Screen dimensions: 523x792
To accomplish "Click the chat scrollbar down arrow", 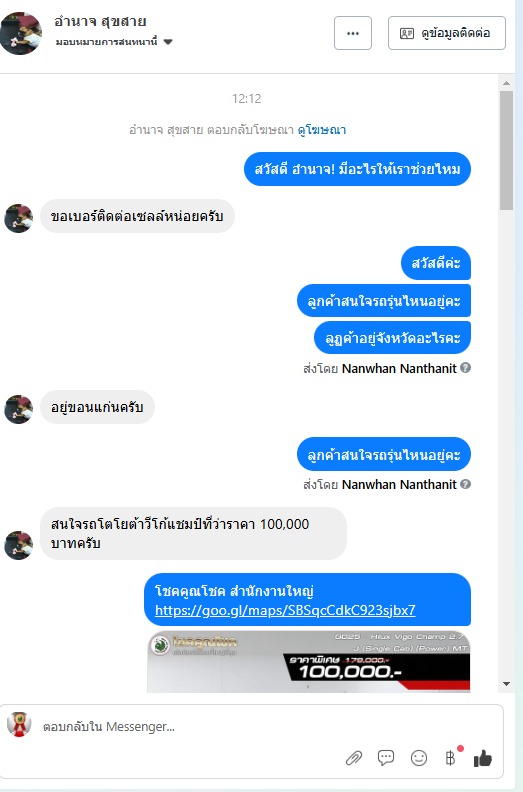I will pyautogui.click(x=506, y=684).
